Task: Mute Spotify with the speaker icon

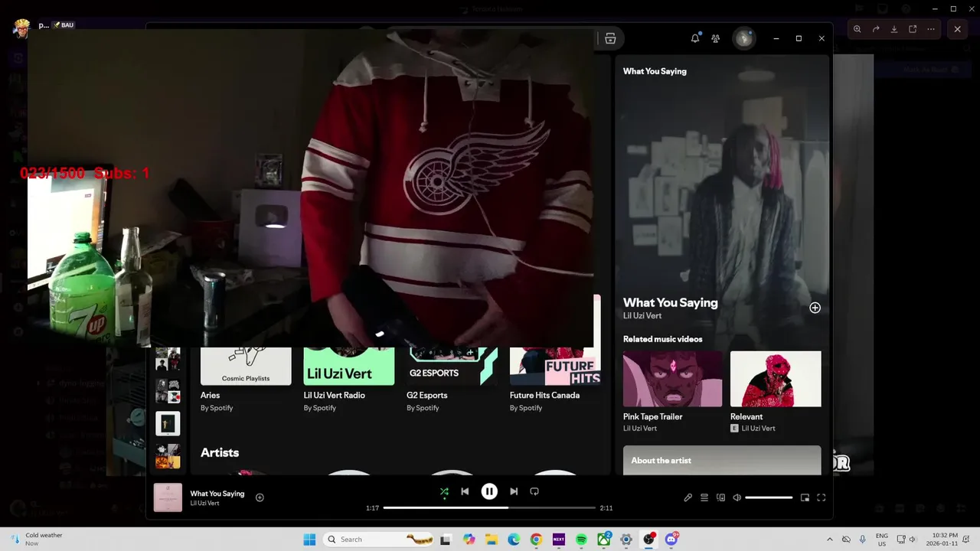Action: (x=737, y=497)
